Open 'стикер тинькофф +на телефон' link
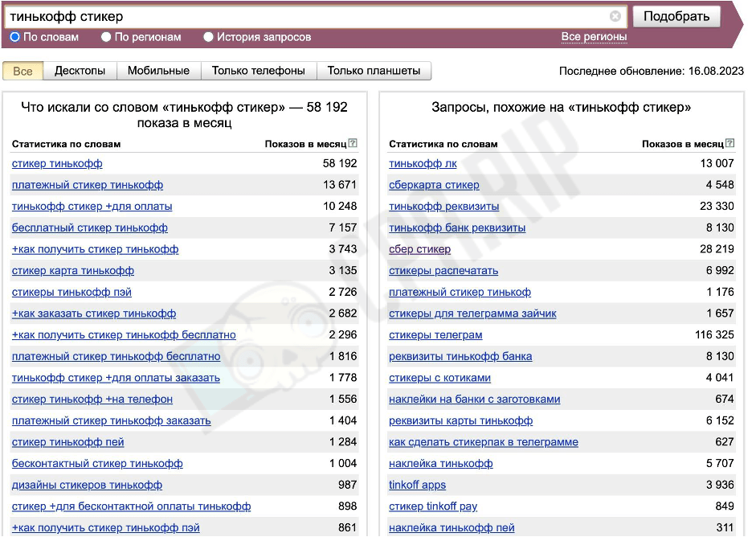Screen dimensions: 756x537 [92, 400]
